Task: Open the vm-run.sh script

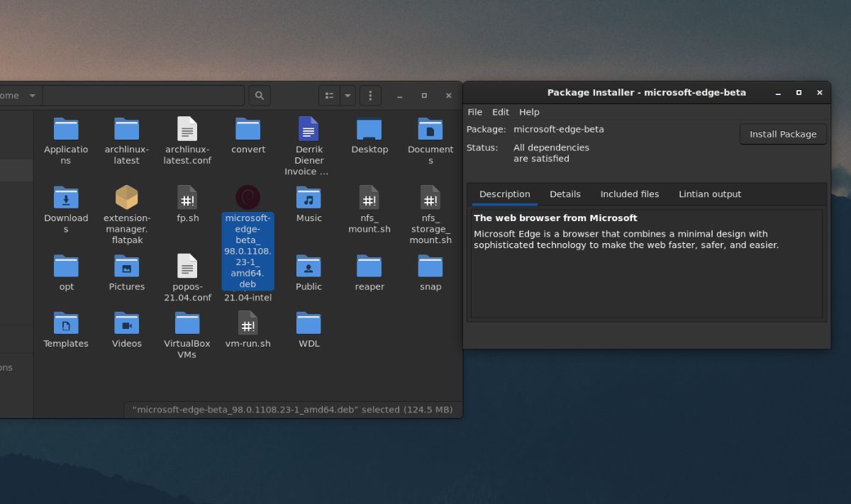Action: (x=247, y=325)
